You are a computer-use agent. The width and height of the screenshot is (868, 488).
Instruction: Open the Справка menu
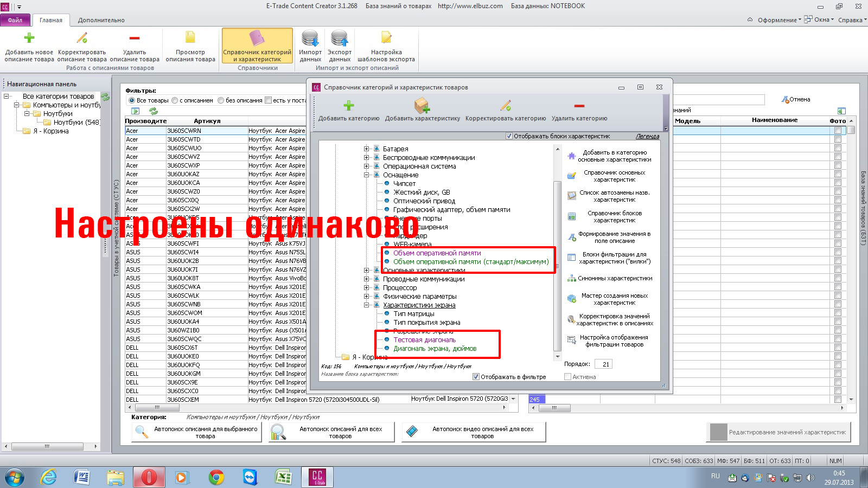(852, 20)
